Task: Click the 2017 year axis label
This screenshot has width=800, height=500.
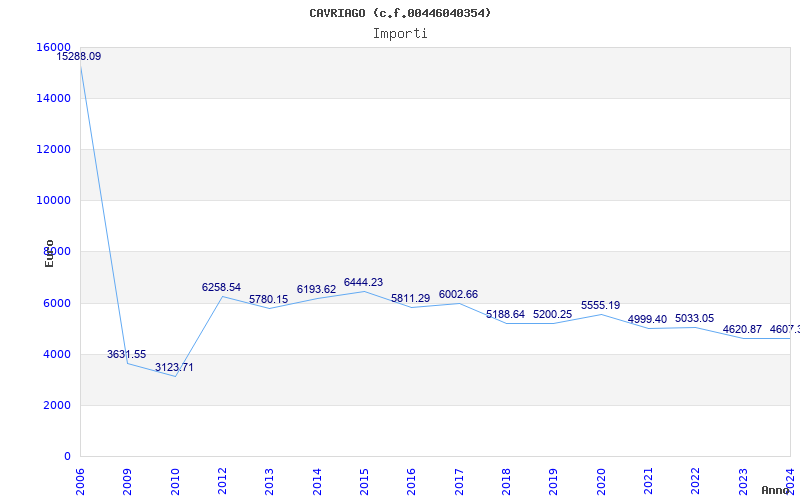Action: point(459,482)
